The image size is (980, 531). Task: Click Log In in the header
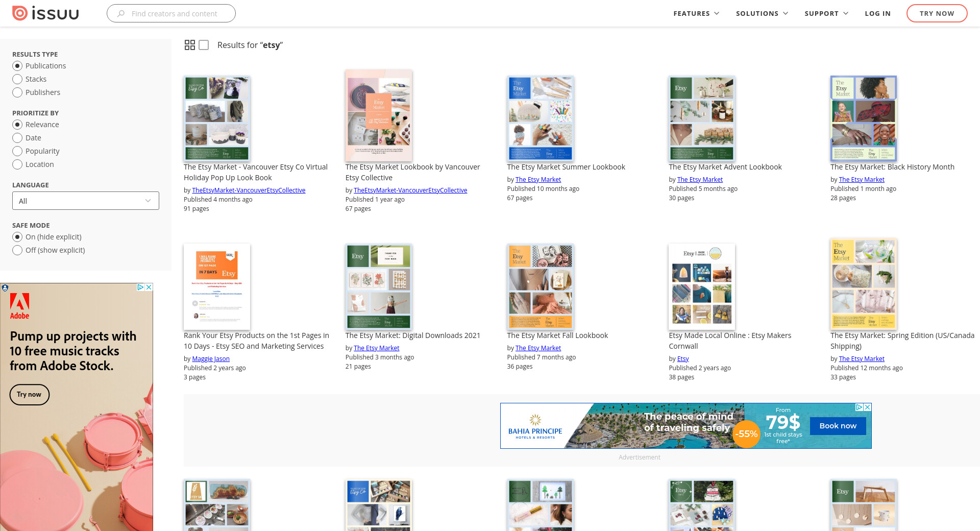(877, 13)
